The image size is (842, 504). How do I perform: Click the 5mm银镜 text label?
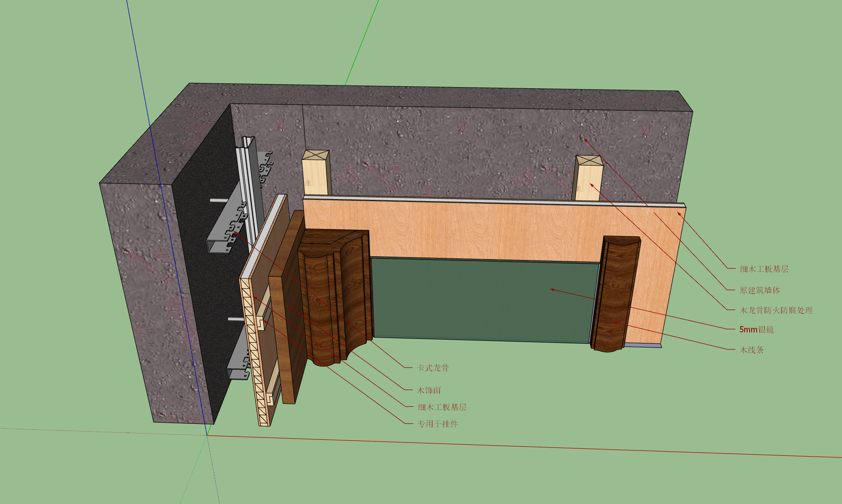(756, 329)
